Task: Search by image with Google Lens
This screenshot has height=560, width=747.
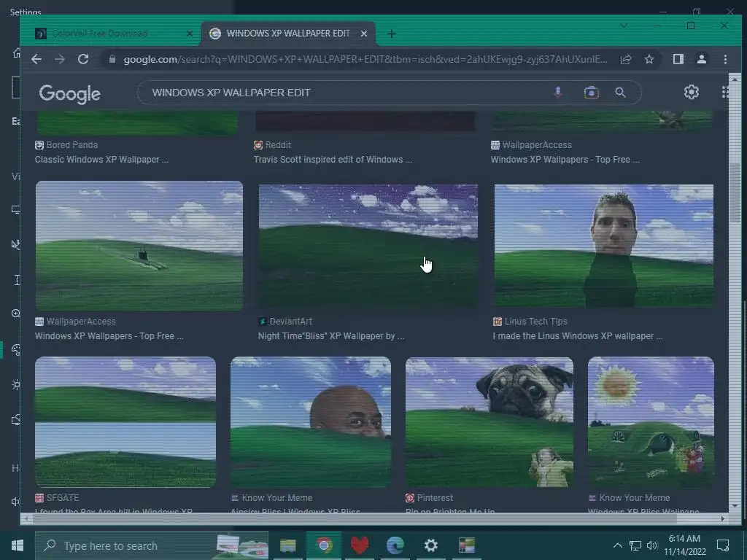Action: coord(591,93)
